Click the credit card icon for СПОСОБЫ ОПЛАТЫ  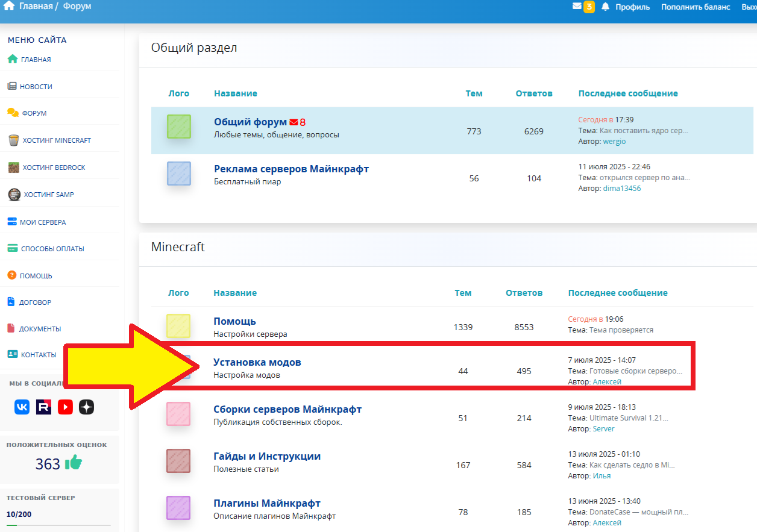point(13,248)
